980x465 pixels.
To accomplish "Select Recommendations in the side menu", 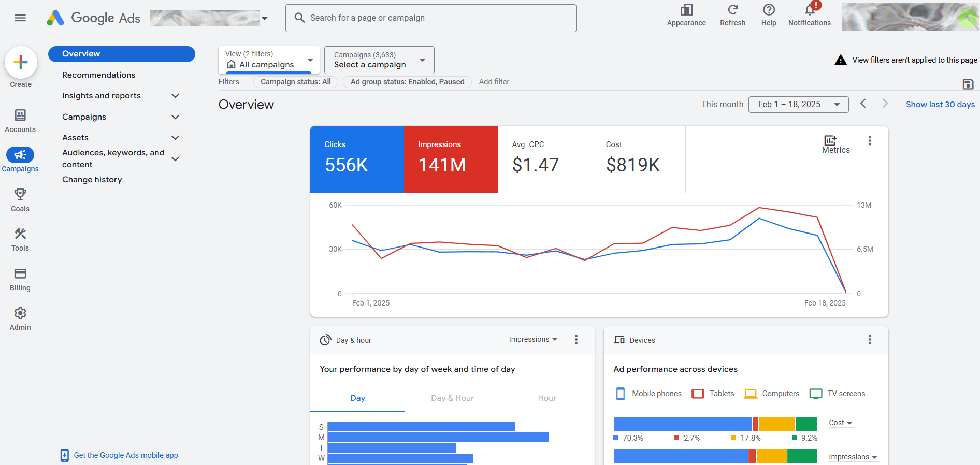I will point(98,75).
